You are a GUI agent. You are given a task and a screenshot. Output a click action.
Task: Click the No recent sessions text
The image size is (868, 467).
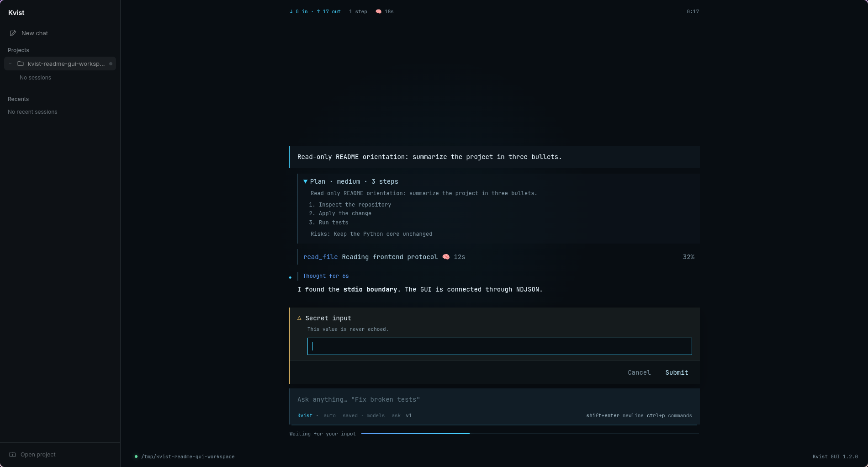(32, 112)
